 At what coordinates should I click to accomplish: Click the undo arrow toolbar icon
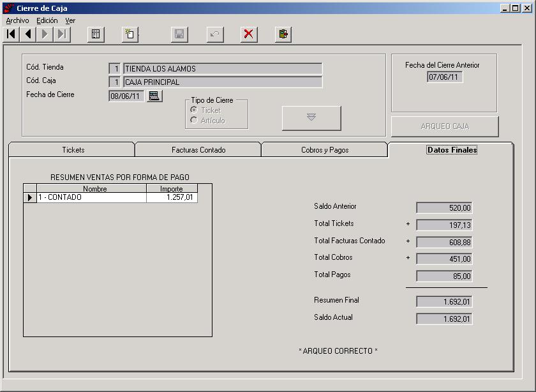click(215, 34)
